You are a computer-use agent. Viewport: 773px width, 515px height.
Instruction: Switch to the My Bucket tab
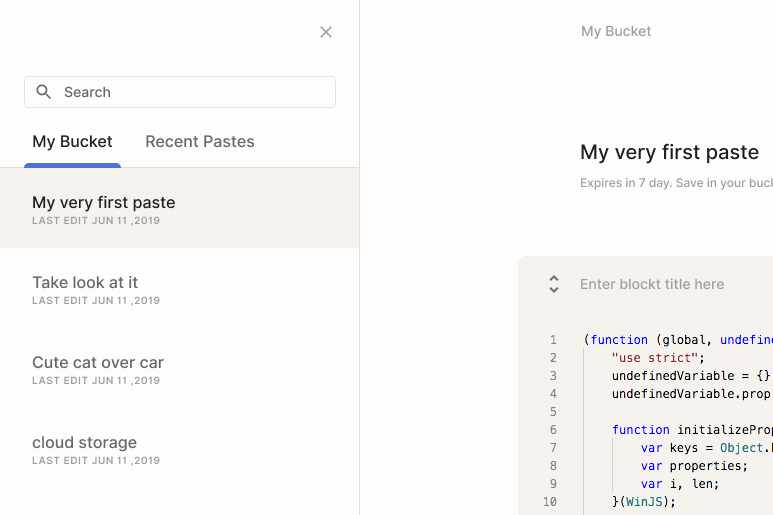pos(72,142)
